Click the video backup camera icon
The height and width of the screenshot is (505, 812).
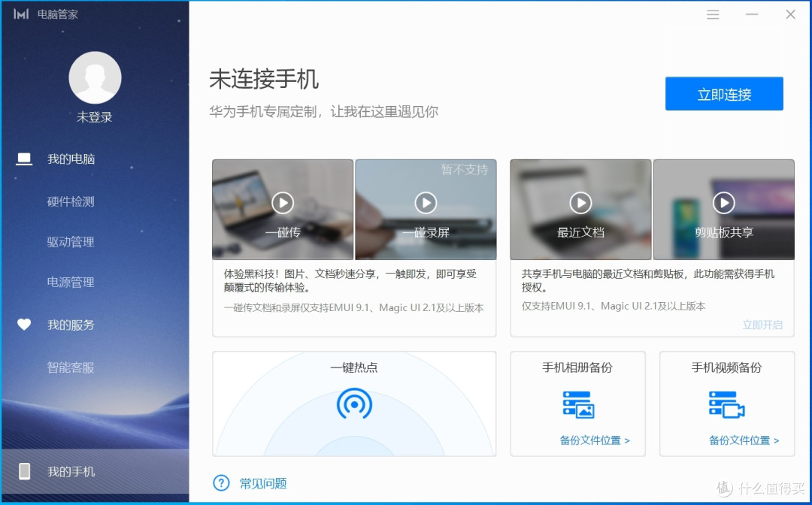pyautogui.click(x=726, y=404)
